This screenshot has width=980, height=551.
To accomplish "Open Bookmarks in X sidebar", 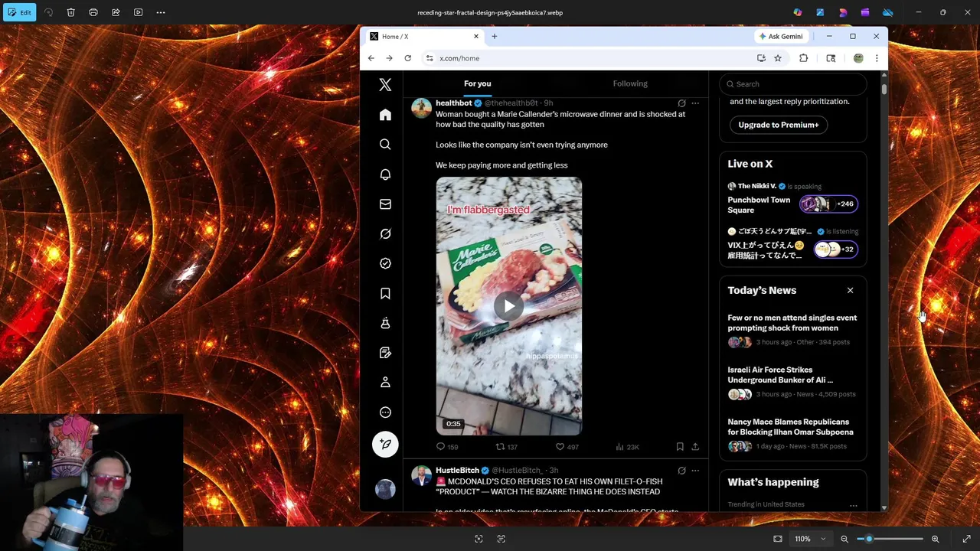I will (x=385, y=293).
